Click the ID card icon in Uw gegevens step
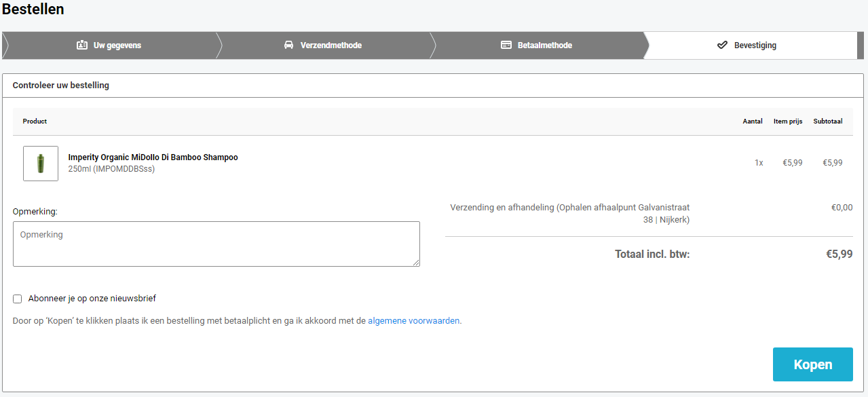The image size is (868, 397). point(82,45)
